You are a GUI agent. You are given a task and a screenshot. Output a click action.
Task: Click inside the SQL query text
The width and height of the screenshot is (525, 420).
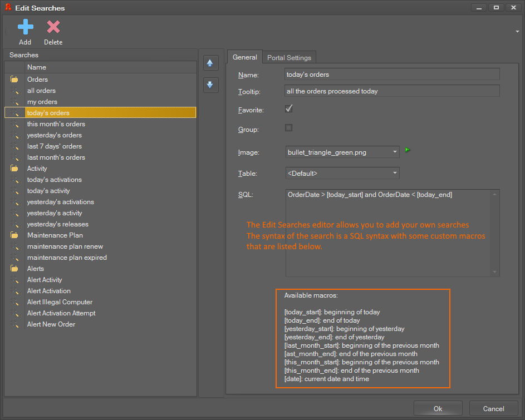[x=370, y=195]
